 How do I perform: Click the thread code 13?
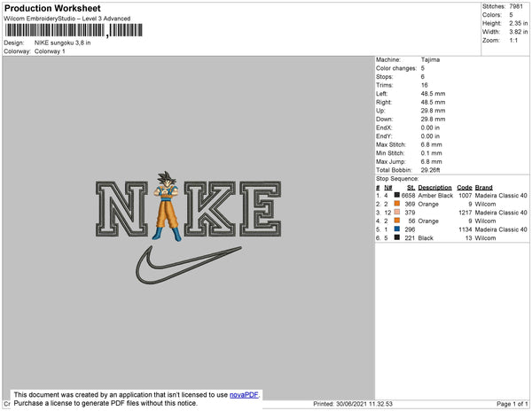tap(468, 238)
